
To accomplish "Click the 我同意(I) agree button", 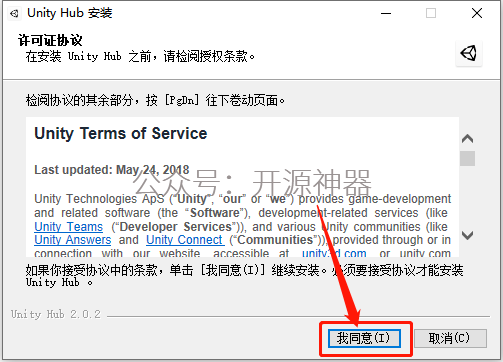I will (364, 338).
